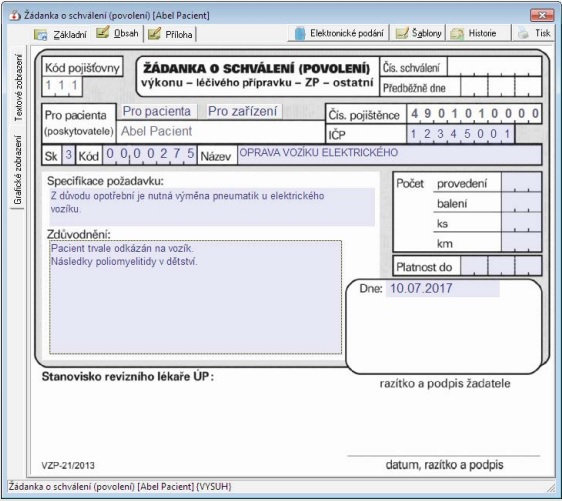The image size is (562, 501).
Task: Click the Název field OPRAVA VOZÍKU ELEKTRICKÉHO
Action: pyautogui.click(x=389, y=154)
